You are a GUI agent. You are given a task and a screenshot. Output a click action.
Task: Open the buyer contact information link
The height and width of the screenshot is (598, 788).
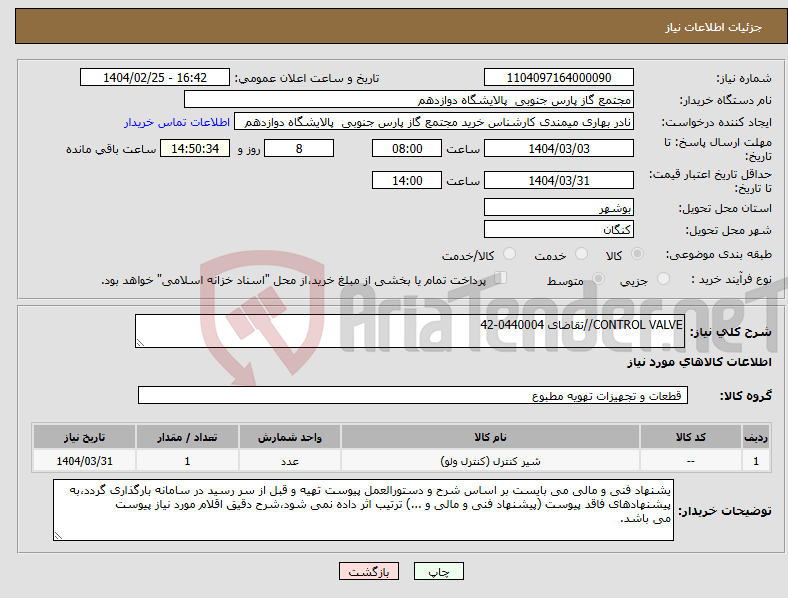tap(177, 122)
